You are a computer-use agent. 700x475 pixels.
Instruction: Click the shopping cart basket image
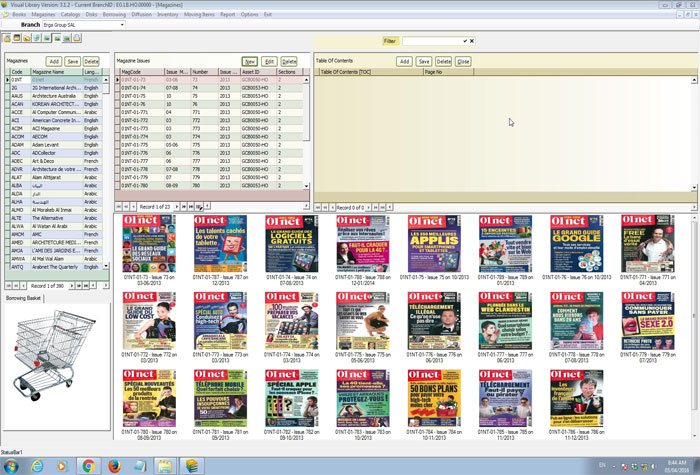click(54, 354)
